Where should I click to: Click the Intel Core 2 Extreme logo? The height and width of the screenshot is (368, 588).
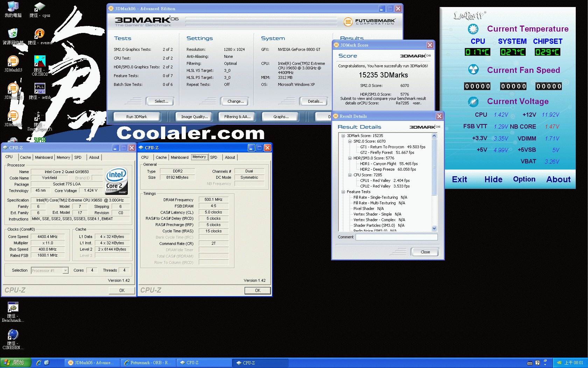tap(117, 181)
